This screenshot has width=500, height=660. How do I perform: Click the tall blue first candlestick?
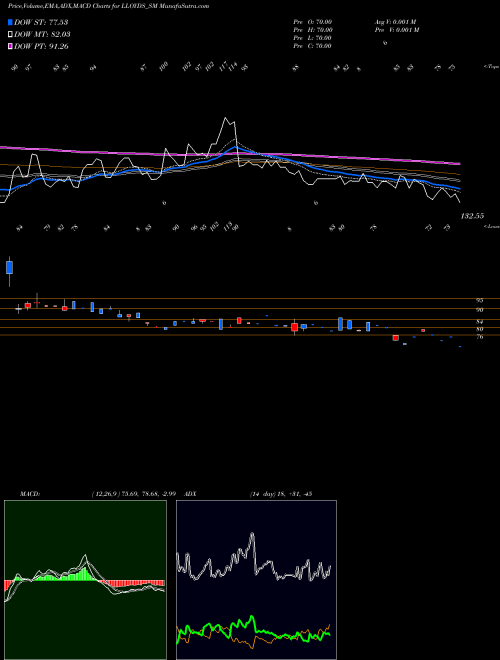tap(10, 268)
